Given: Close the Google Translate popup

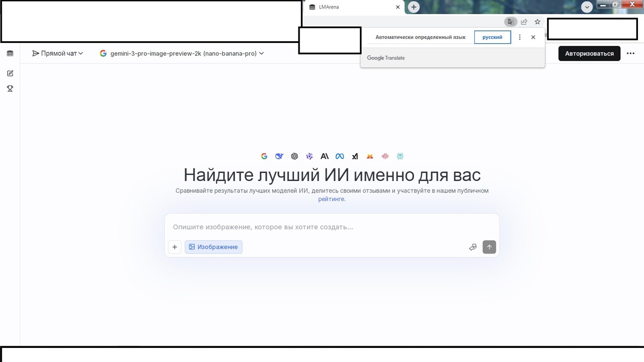Looking at the screenshot, I should point(533,37).
